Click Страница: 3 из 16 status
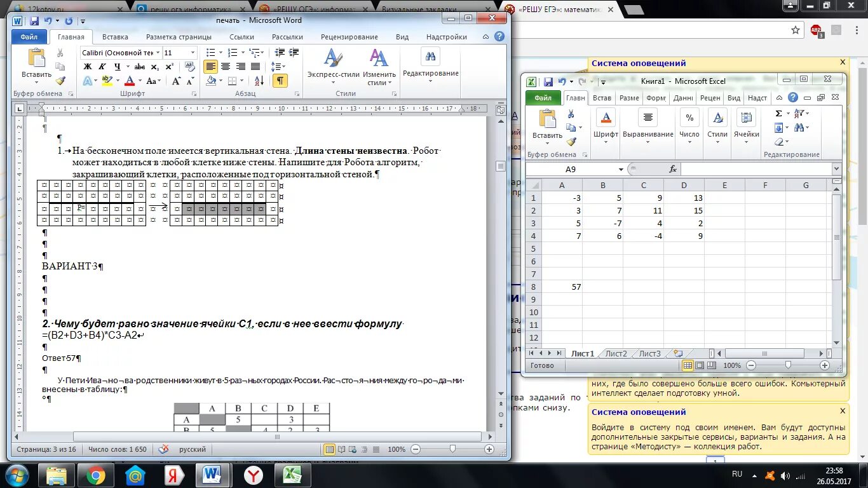The width and height of the screenshot is (868, 488). (46, 449)
